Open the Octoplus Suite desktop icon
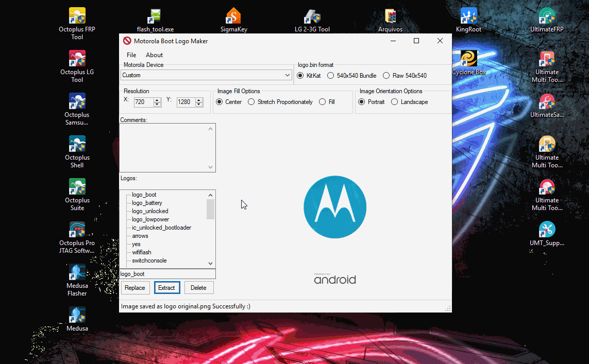 [77, 195]
